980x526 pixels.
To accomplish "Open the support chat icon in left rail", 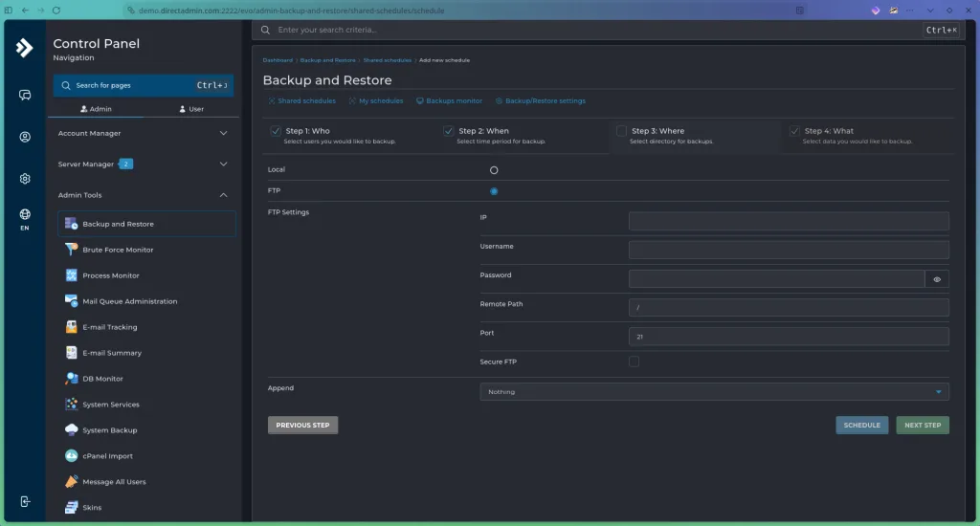I will (x=24, y=95).
